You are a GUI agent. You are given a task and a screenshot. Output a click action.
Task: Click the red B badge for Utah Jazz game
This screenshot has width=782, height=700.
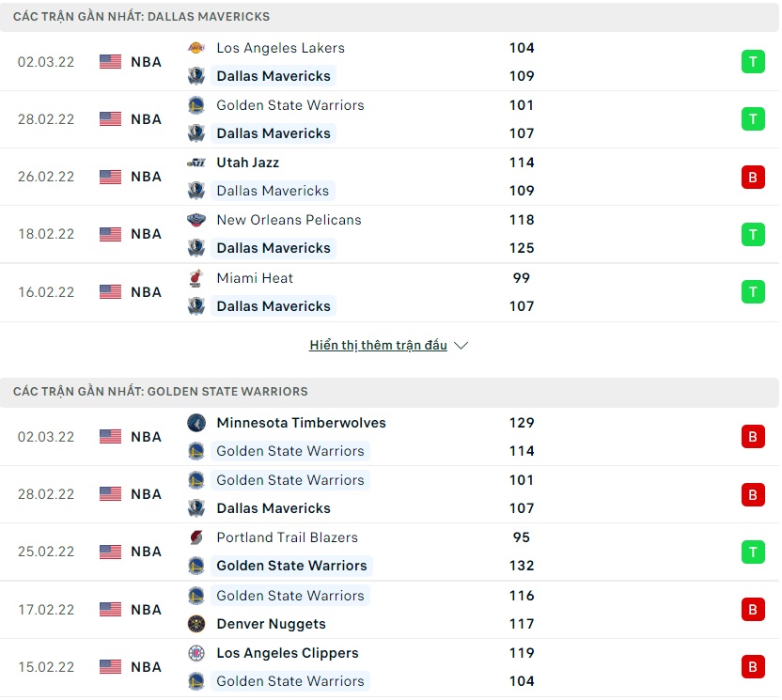coord(753,177)
